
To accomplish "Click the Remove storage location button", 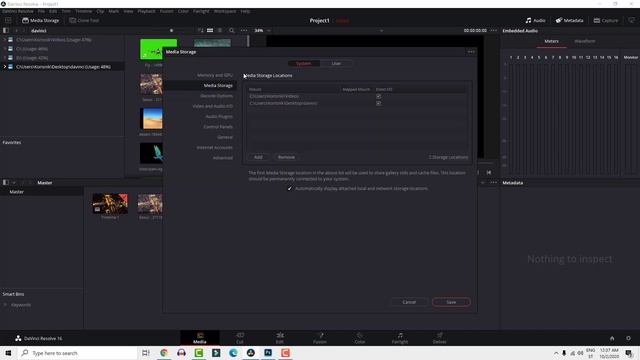I will point(286,157).
